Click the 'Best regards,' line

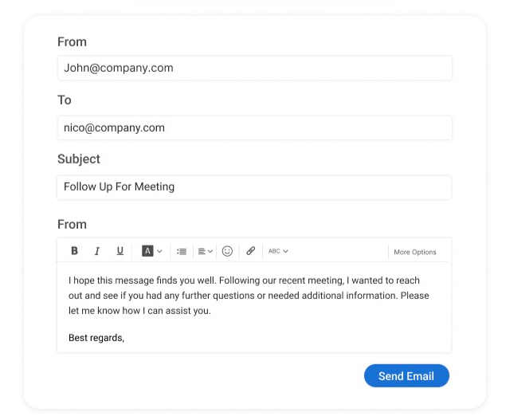click(96, 338)
